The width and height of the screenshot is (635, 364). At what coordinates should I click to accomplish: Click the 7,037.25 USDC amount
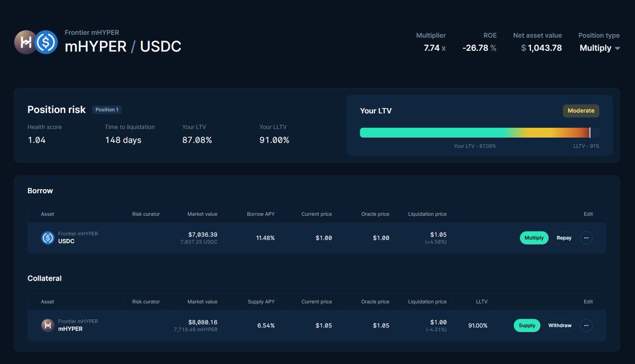point(198,242)
